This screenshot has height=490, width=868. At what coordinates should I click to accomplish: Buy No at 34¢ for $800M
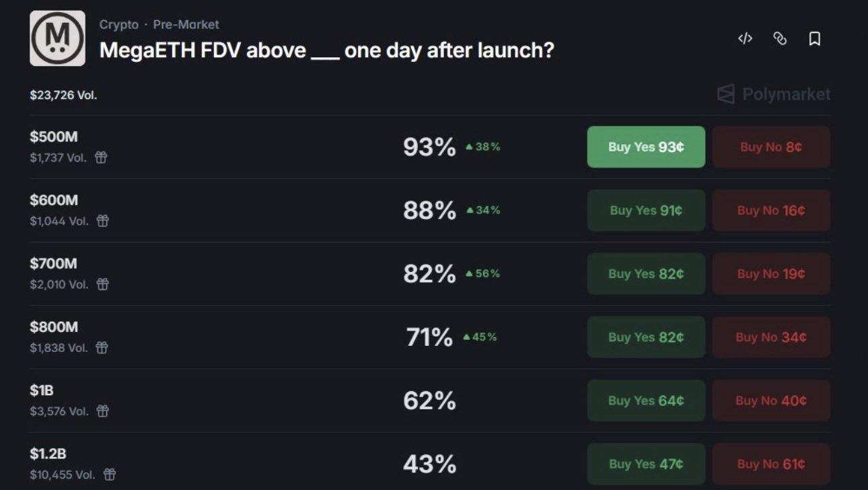771,337
